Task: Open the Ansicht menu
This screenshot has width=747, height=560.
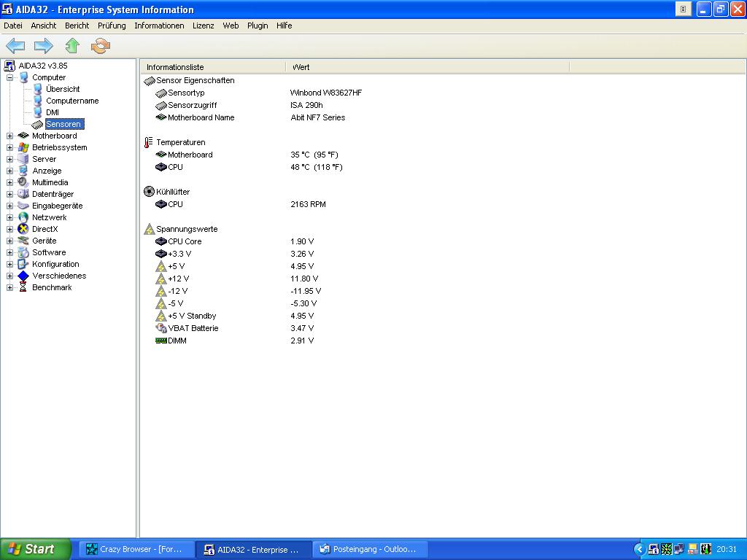Action: pyautogui.click(x=43, y=26)
